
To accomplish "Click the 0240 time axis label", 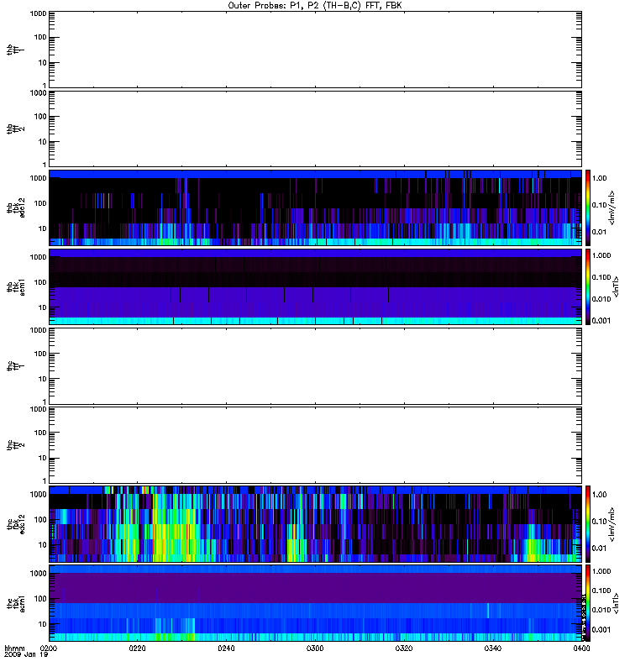I will pyautogui.click(x=226, y=648).
